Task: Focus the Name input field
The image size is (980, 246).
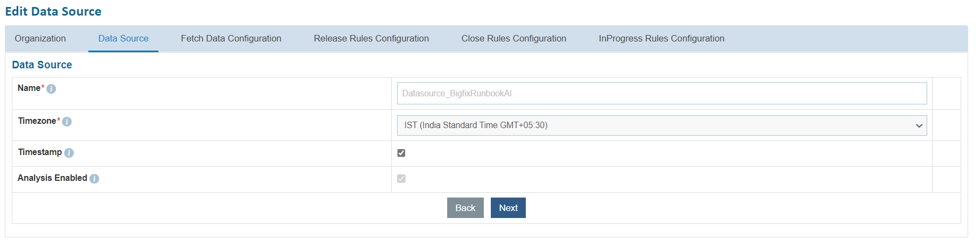Action: [662, 94]
